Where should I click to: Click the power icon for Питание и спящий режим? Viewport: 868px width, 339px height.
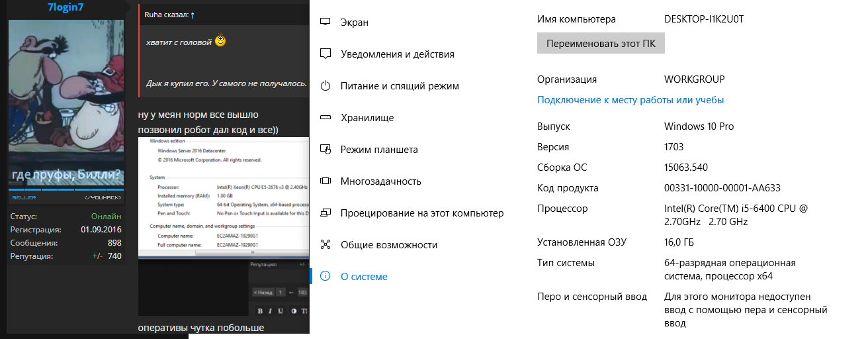click(325, 86)
